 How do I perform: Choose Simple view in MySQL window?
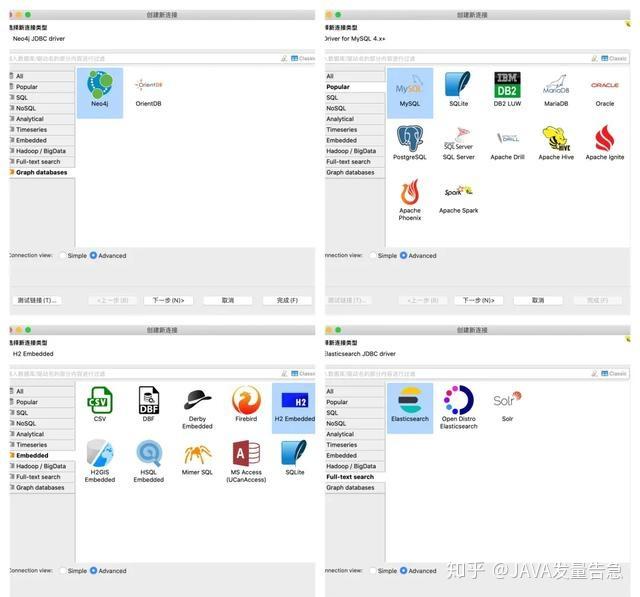pos(383,255)
